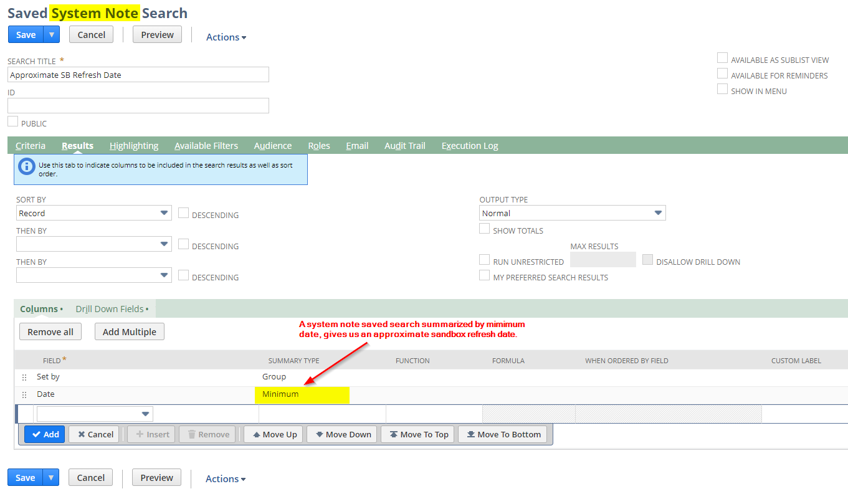Switch to the Criteria tab
Image resolution: width=848 pixels, height=504 pixels.
31,146
